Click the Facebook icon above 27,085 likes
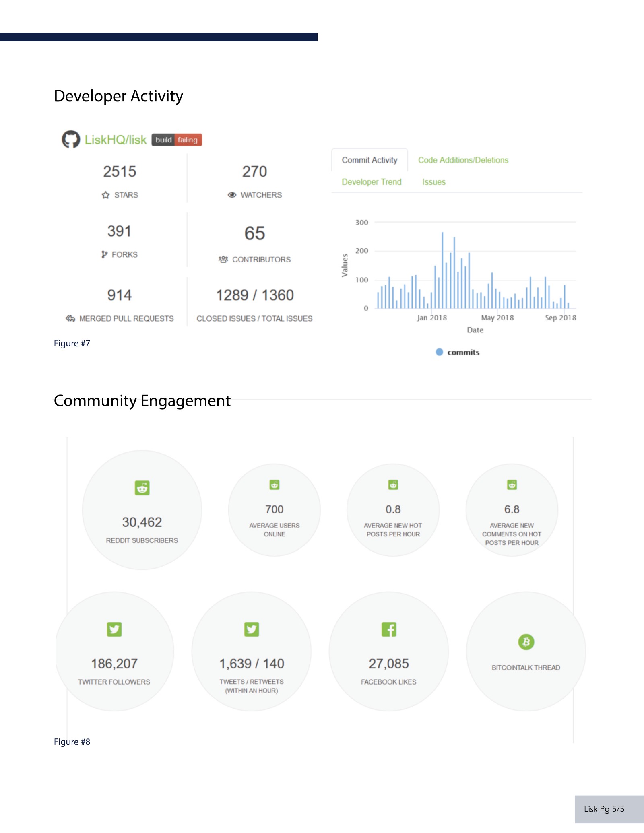 tap(389, 629)
